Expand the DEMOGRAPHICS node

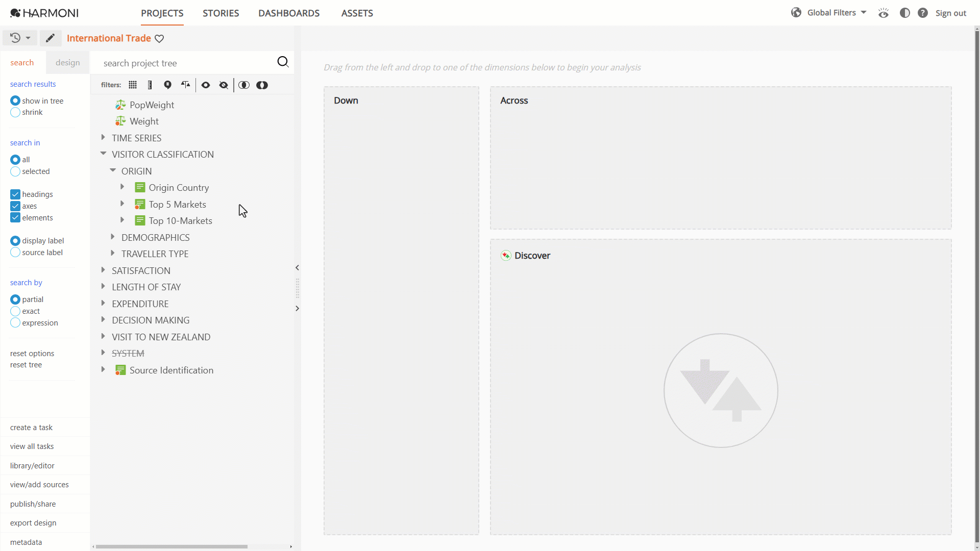coord(113,237)
